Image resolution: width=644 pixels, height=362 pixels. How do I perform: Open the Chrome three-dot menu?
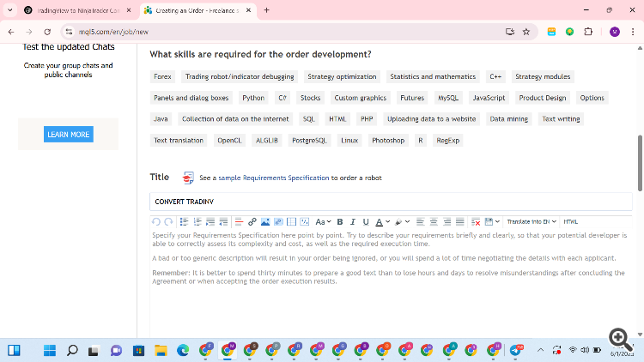[633, 32]
